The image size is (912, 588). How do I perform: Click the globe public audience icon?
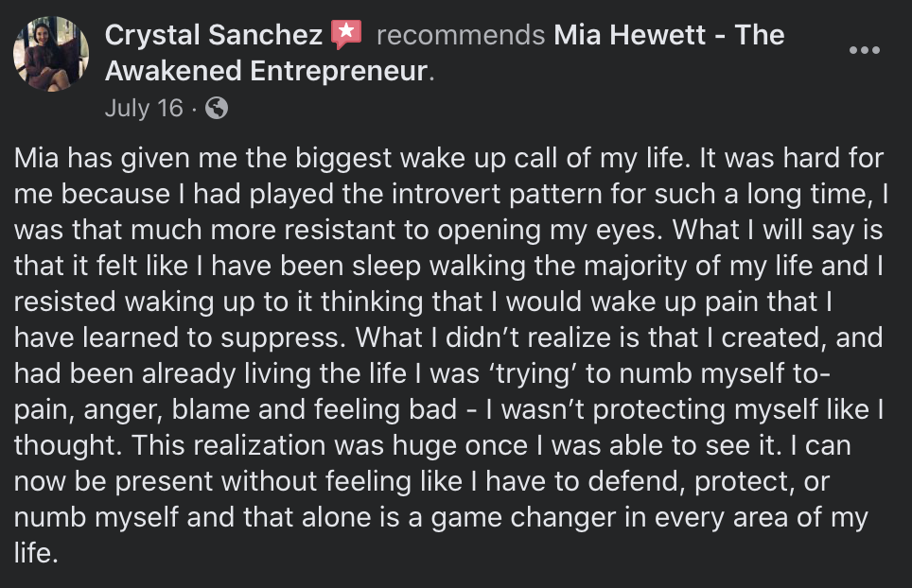[217, 108]
